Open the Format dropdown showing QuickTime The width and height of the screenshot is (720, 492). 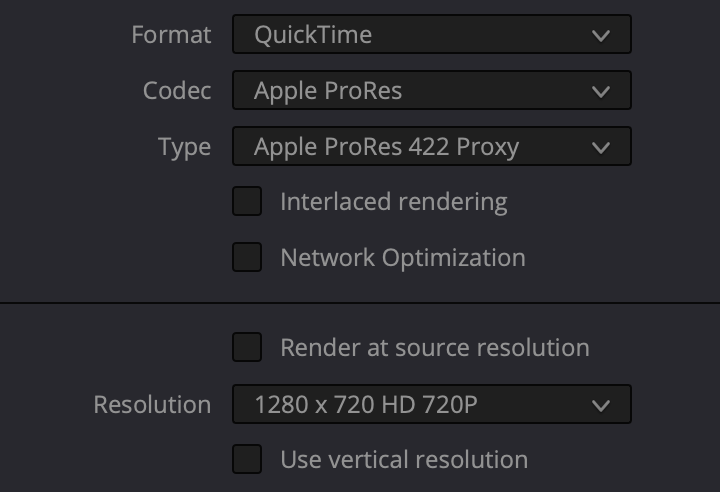point(432,34)
